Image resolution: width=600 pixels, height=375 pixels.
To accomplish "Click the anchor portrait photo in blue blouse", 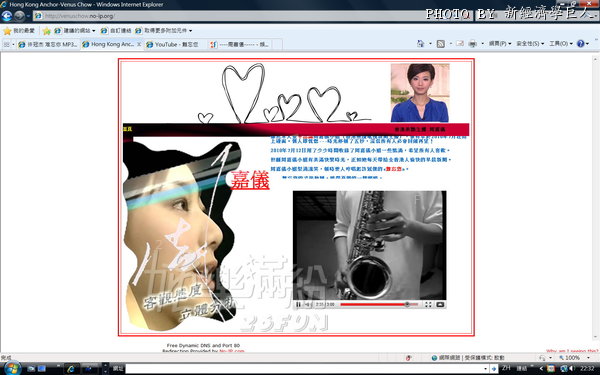I will 420,93.
